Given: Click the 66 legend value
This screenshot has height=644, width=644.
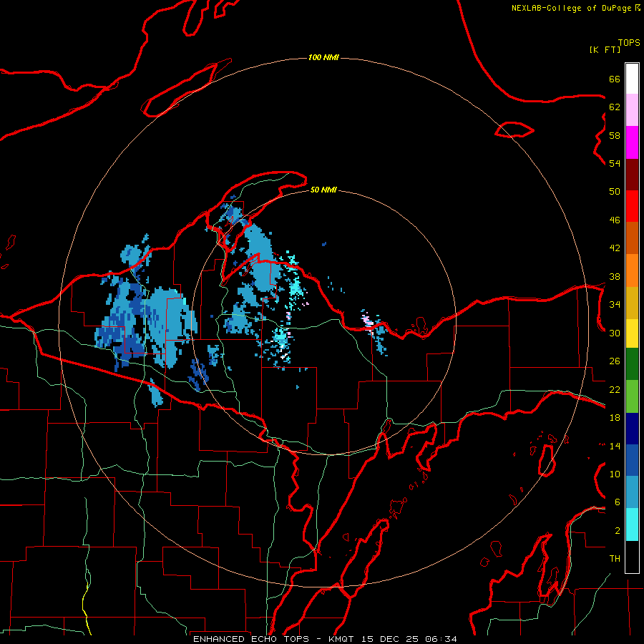Looking at the screenshot, I should click(615, 79).
